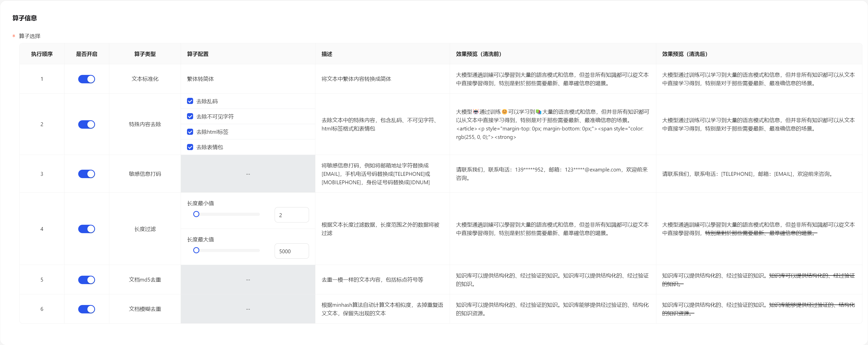The width and height of the screenshot is (868, 345).
Task: Switch off the 文档模糊去重 toggle
Action: [87, 309]
